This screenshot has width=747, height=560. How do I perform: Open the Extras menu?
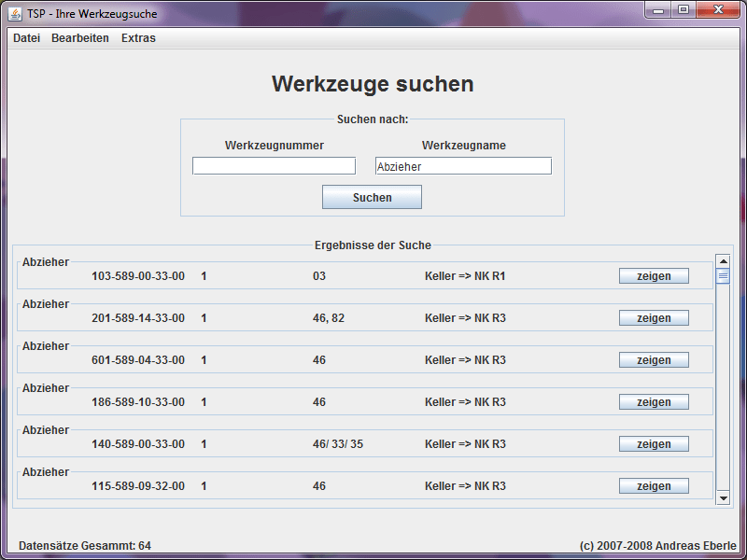click(137, 38)
